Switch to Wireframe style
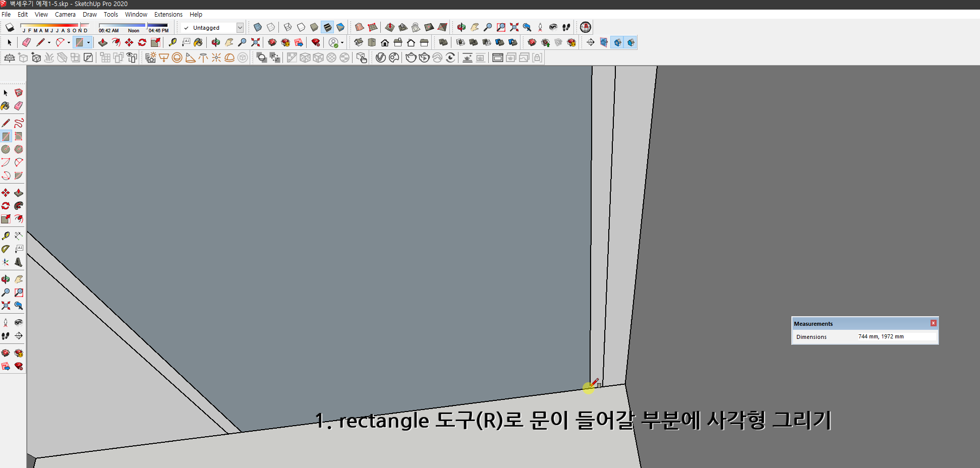The height and width of the screenshot is (468, 980). coord(288,27)
